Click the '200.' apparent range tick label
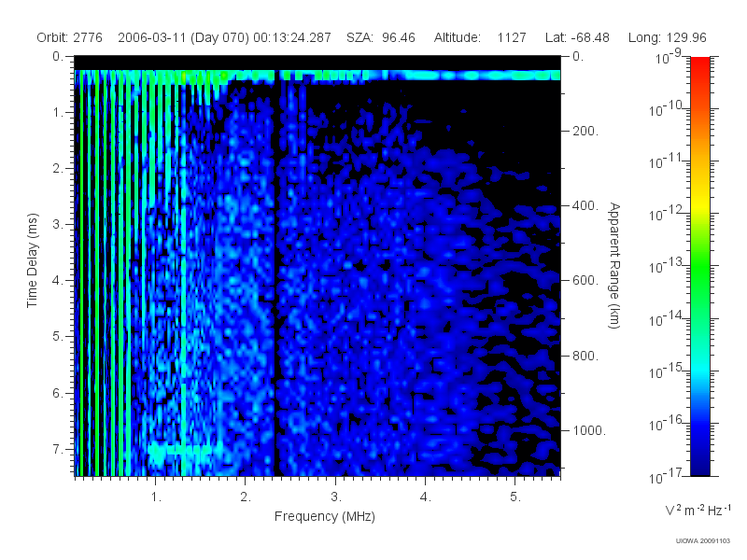 point(585,131)
